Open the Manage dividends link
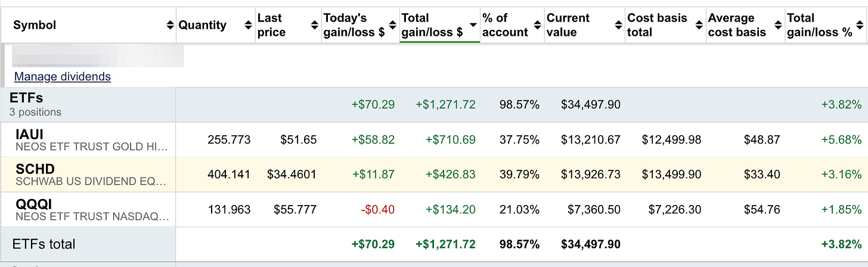The image size is (868, 267). (63, 76)
